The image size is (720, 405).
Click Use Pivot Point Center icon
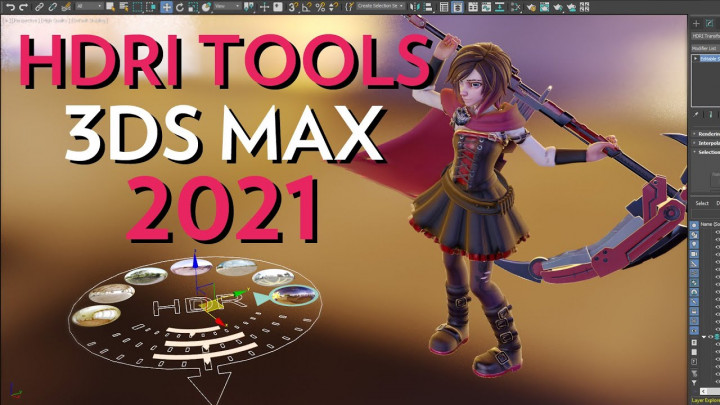tap(248, 7)
